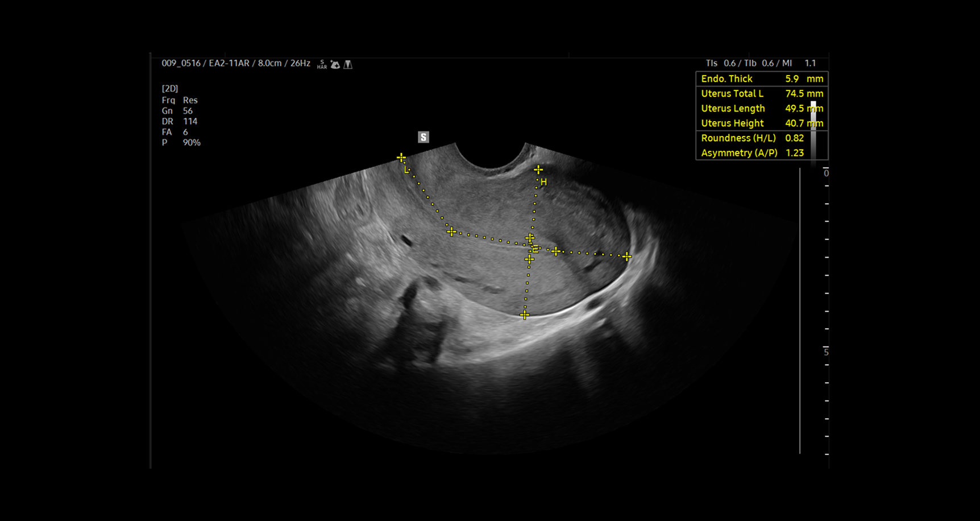Select the rightmost caliper at the uterine fundus
The height and width of the screenshot is (521, 980).
pyautogui.click(x=626, y=257)
